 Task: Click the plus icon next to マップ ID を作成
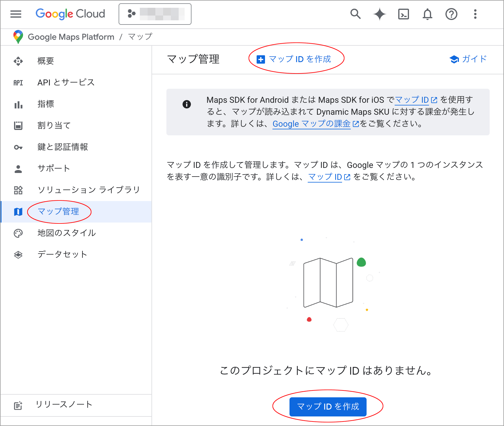[261, 59]
